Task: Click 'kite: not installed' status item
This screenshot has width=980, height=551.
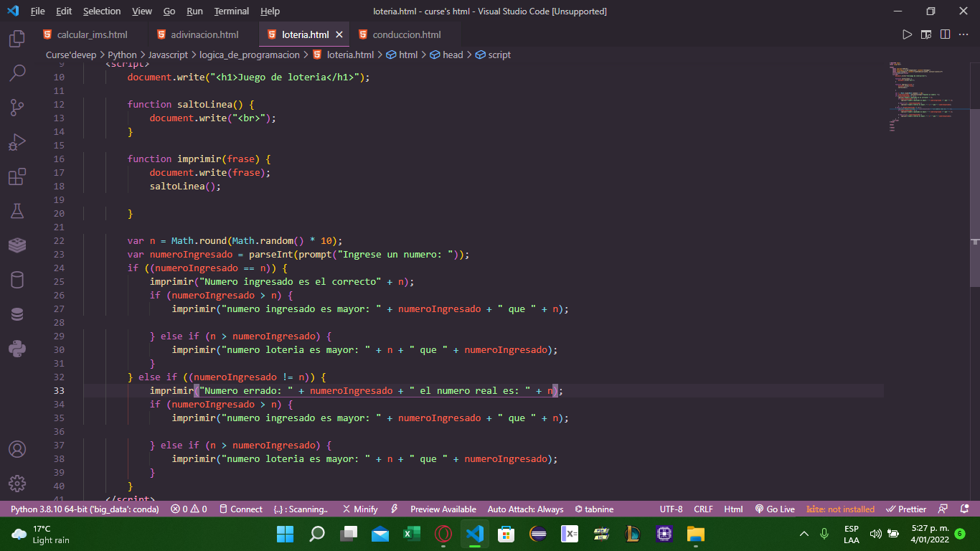Action: (x=841, y=509)
